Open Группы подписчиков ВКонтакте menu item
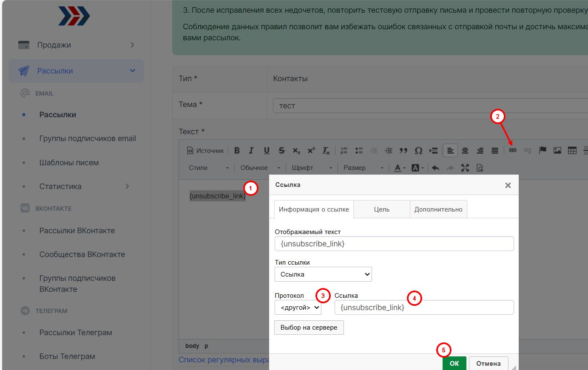 pos(77,284)
